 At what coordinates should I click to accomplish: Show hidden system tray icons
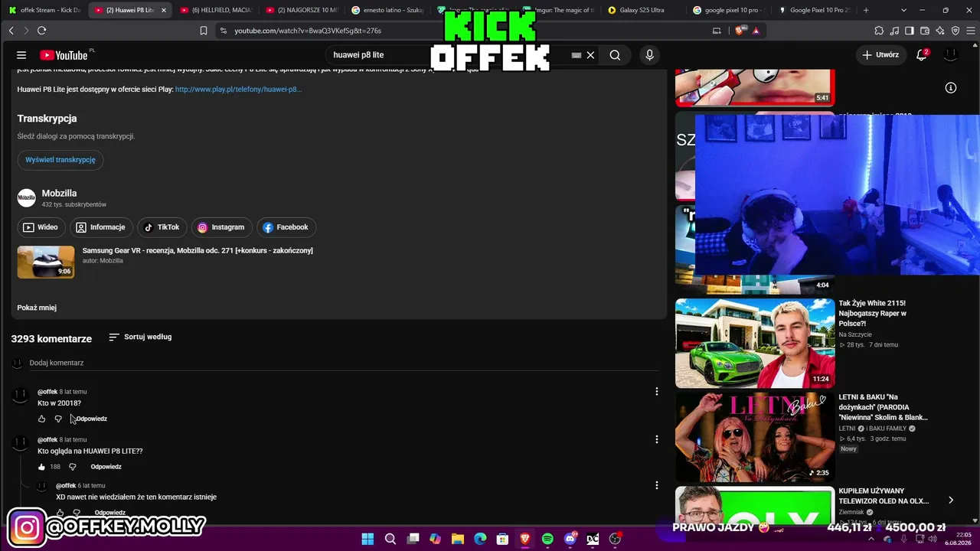click(x=871, y=539)
